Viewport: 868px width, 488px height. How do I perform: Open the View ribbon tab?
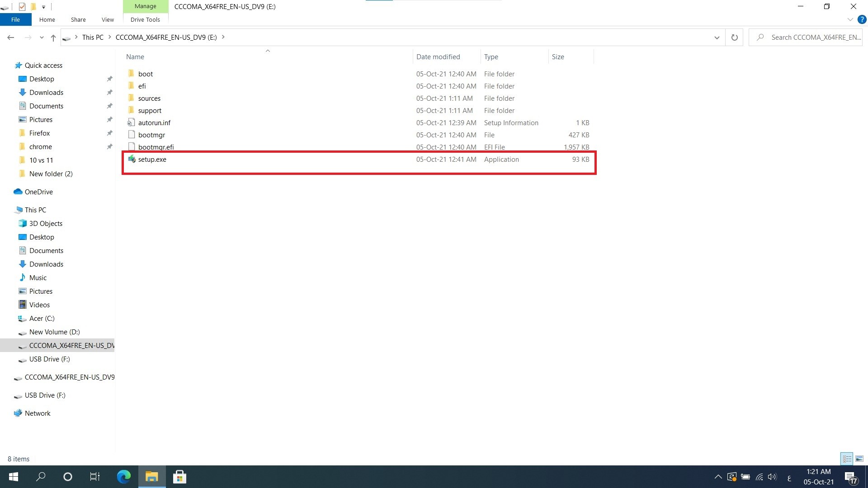[108, 19]
